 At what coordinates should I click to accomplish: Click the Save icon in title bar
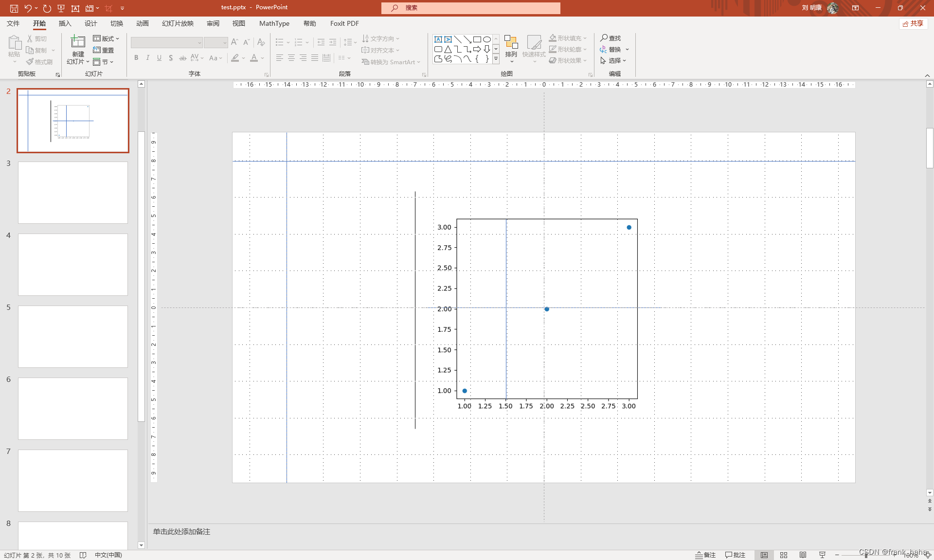pyautogui.click(x=14, y=8)
